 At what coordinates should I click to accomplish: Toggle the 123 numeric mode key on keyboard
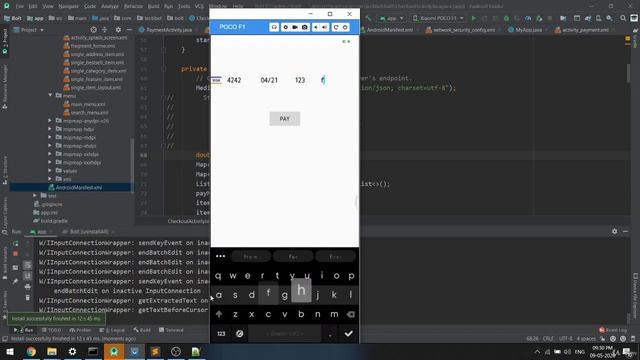click(221, 333)
